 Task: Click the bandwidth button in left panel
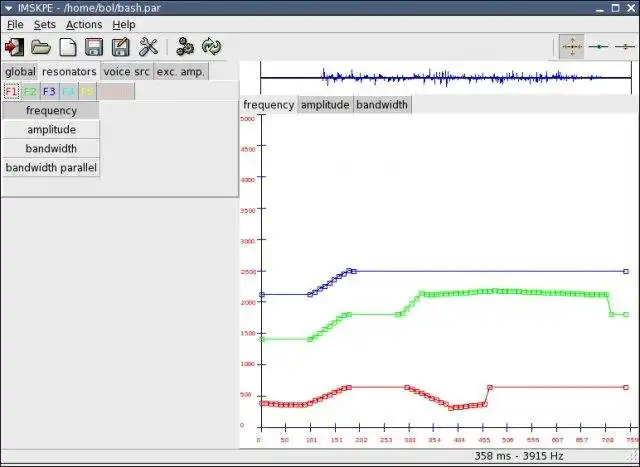click(51, 149)
